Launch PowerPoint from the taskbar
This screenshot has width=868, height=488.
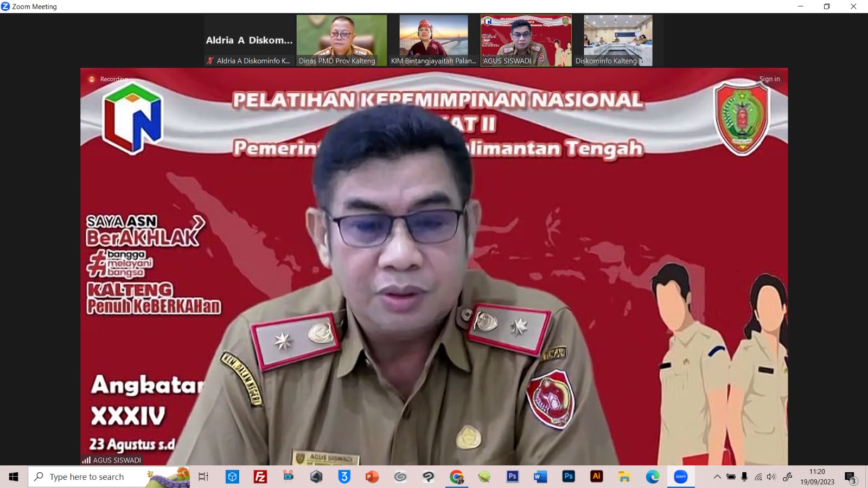tap(372, 477)
